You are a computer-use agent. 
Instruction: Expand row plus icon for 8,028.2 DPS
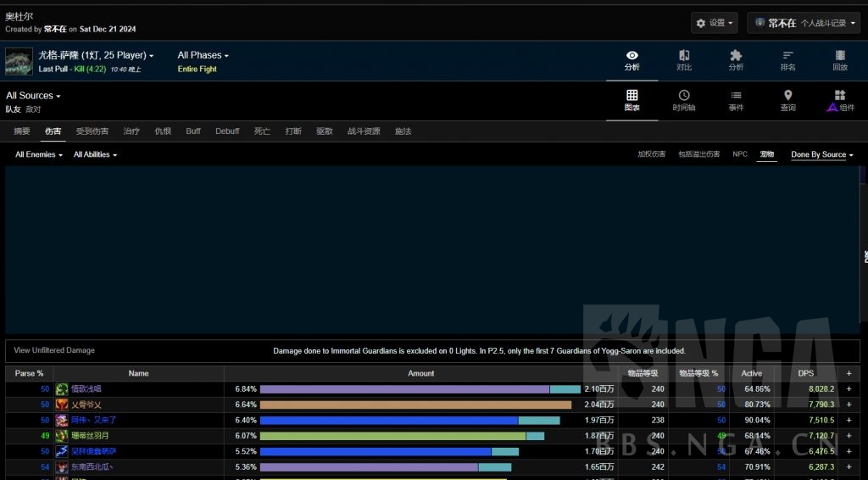pyautogui.click(x=849, y=389)
